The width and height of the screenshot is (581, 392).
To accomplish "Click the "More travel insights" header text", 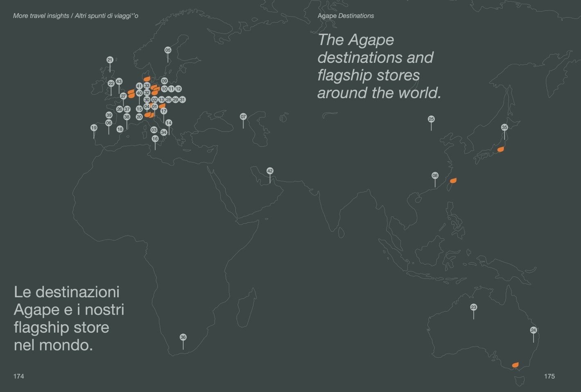I will [x=41, y=16].
